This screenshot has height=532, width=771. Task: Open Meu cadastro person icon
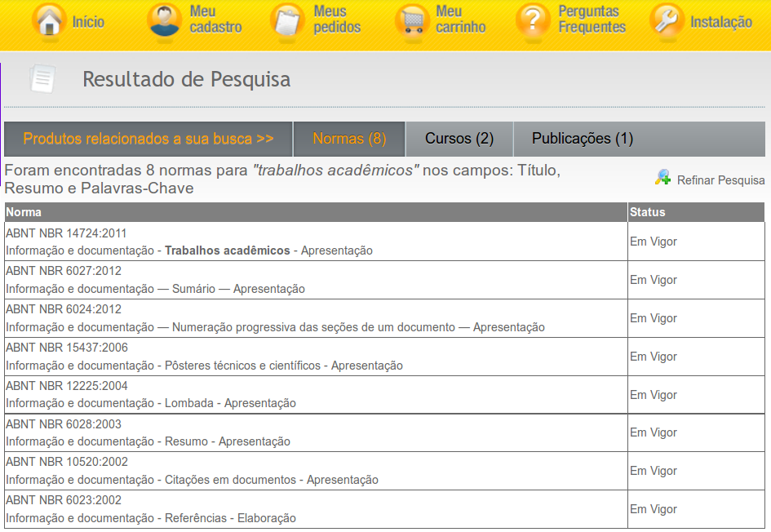tap(165, 22)
